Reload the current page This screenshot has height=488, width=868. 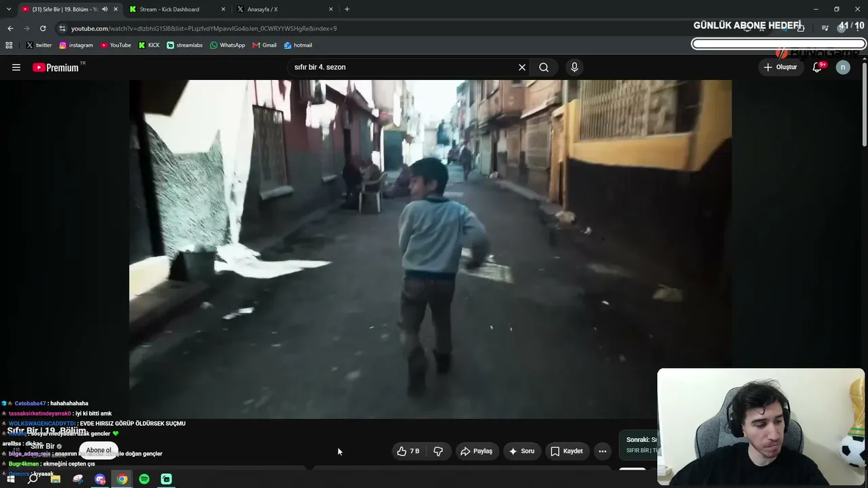click(x=43, y=28)
